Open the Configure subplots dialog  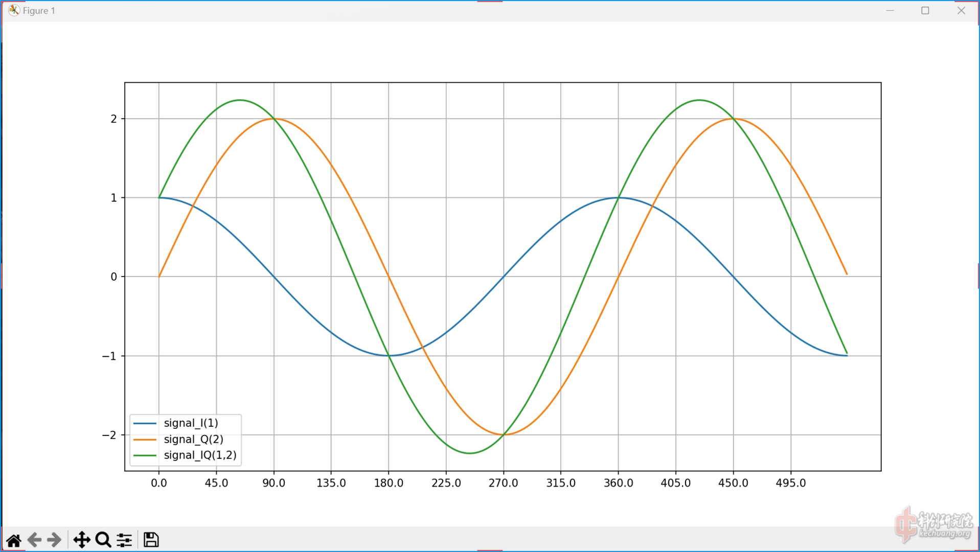tap(124, 540)
